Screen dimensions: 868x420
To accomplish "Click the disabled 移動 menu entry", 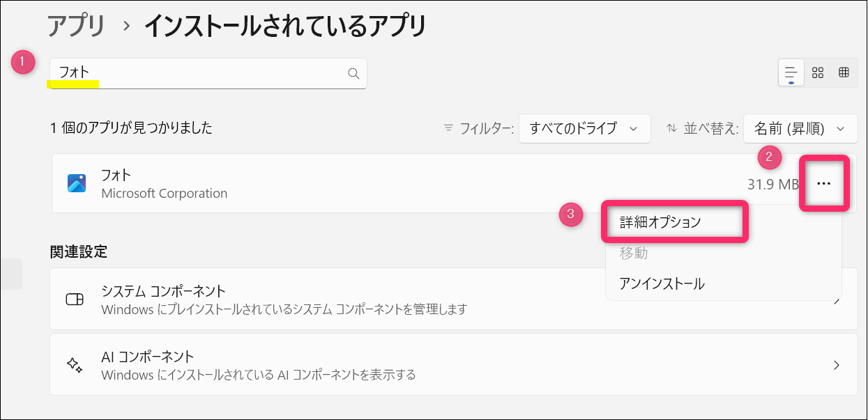I will (x=634, y=253).
